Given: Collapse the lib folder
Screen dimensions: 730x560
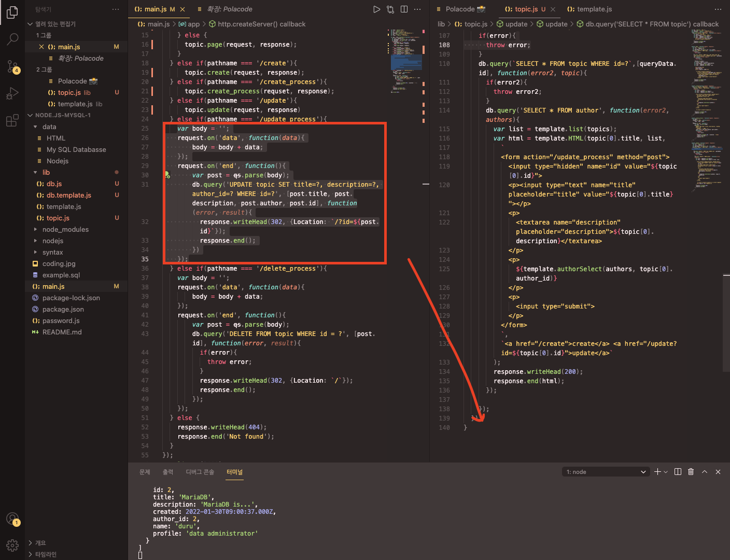Looking at the screenshot, I should click(35, 172).
